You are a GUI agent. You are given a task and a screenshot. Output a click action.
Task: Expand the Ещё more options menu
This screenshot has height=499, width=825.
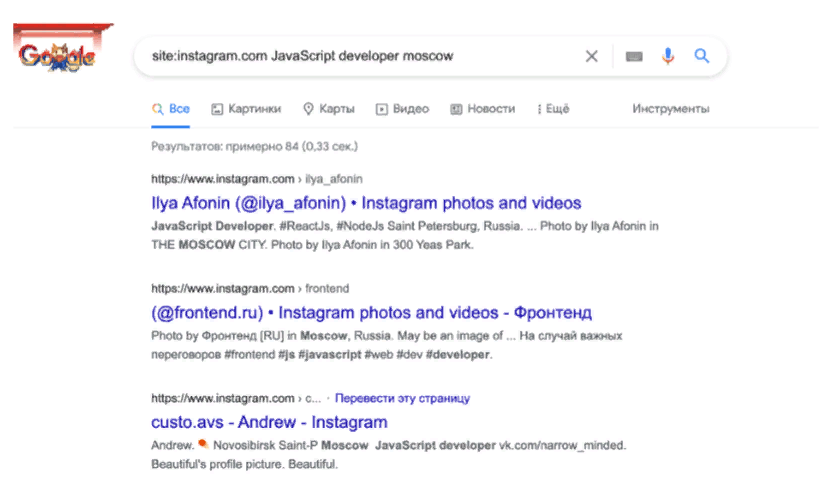pos(553,109)
